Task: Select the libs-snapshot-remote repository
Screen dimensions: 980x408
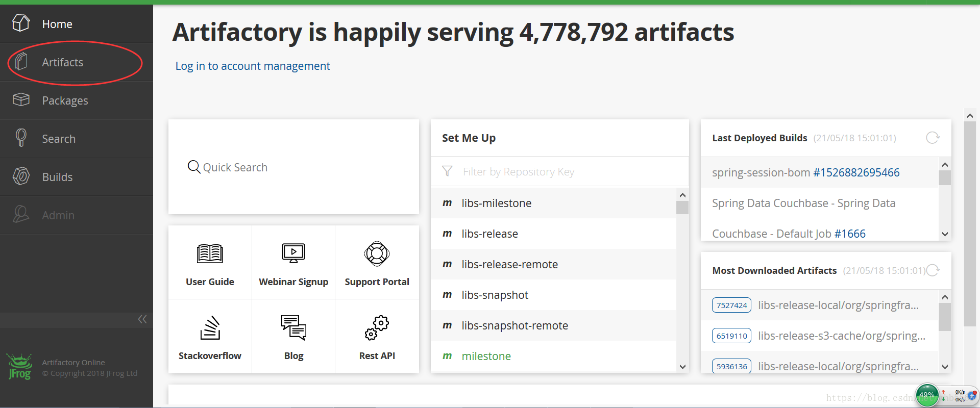Action: point(554,325)
